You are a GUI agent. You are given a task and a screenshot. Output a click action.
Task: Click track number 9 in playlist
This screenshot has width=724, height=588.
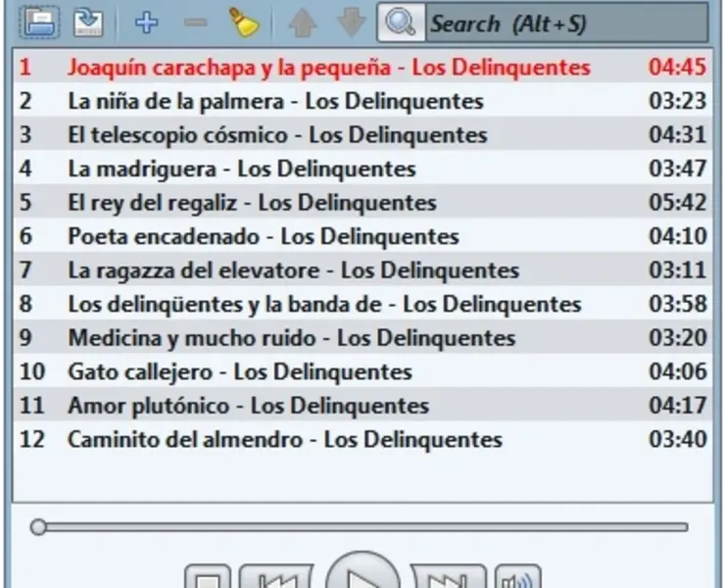[x=25, y=338]
